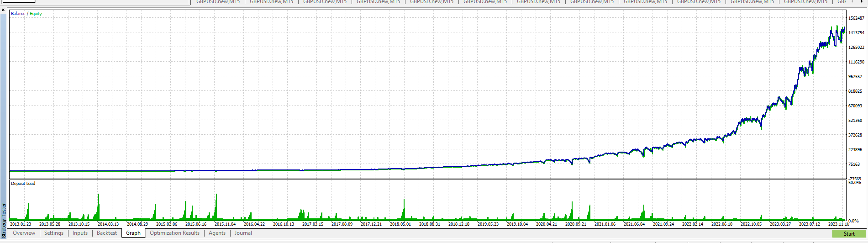
Task: Click the 1562487 value on the balance axis
Action: 856,18
